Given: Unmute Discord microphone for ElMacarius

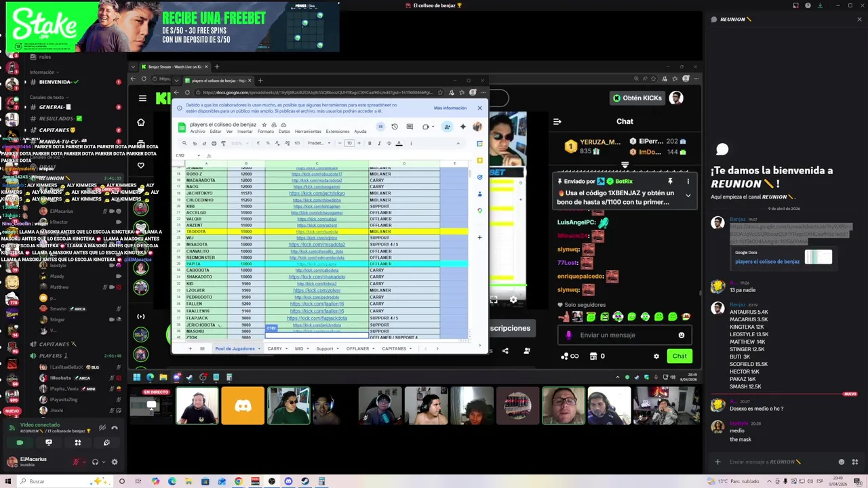Looking at the screenshot, I should (76, 462).
